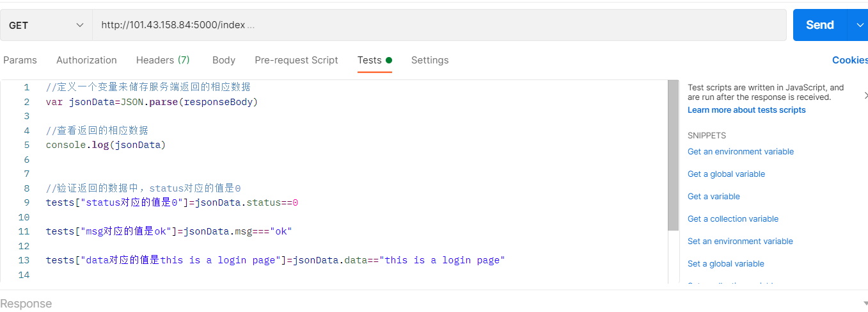
Task: Switch to the Params tab
Action: pos(20,60)
